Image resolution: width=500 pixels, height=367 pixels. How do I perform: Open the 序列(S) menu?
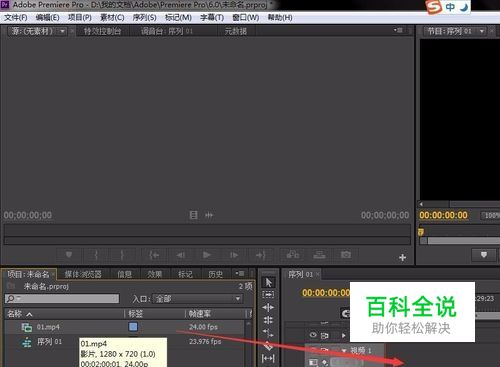click(x=144, y=17)
